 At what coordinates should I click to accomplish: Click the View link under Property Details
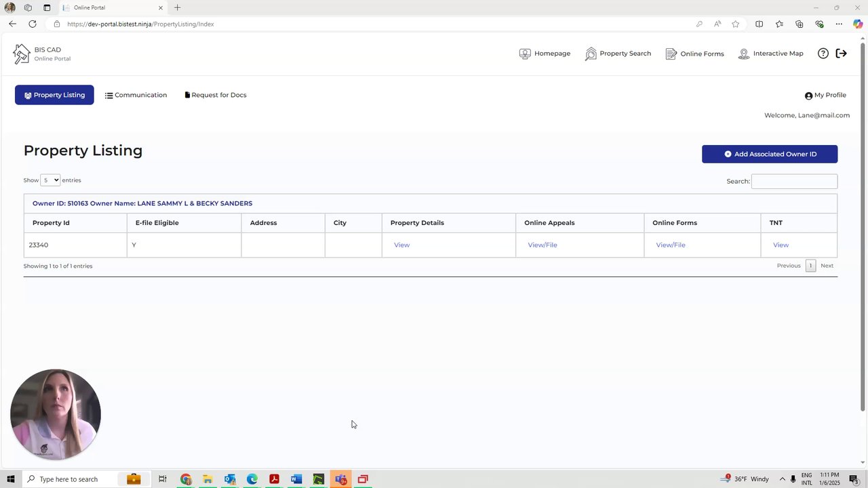pyautogui.click(x=401, y=245)
